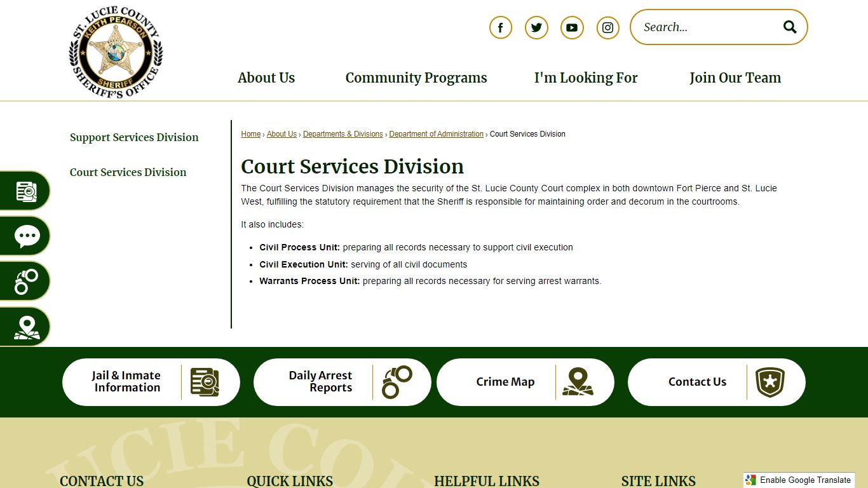Open the Community Programs menu

(x=416, y=78)
